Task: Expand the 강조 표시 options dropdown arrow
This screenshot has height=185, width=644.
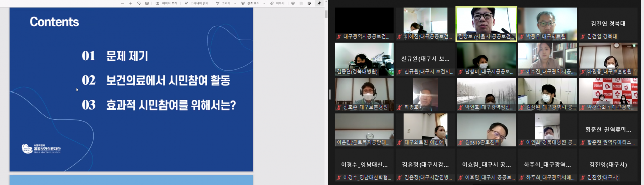Action: click(264, 3)
